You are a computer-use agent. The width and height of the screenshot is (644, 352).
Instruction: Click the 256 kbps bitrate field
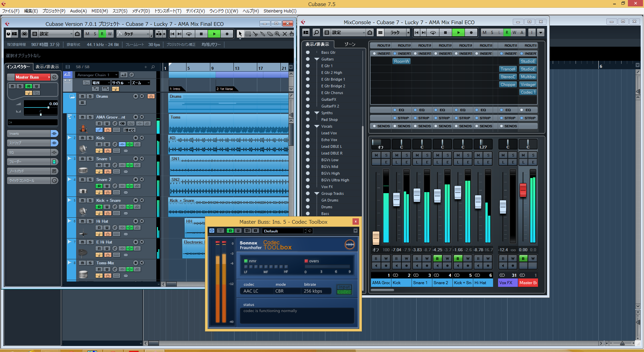[317, 291]
